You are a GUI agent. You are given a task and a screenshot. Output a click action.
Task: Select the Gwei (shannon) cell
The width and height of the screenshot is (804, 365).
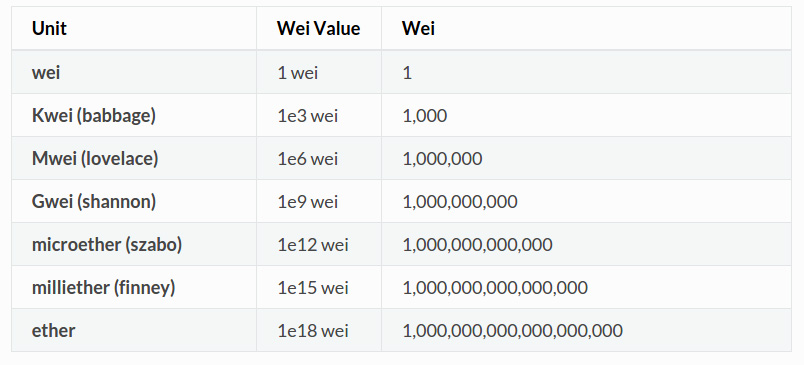(134, 201)
